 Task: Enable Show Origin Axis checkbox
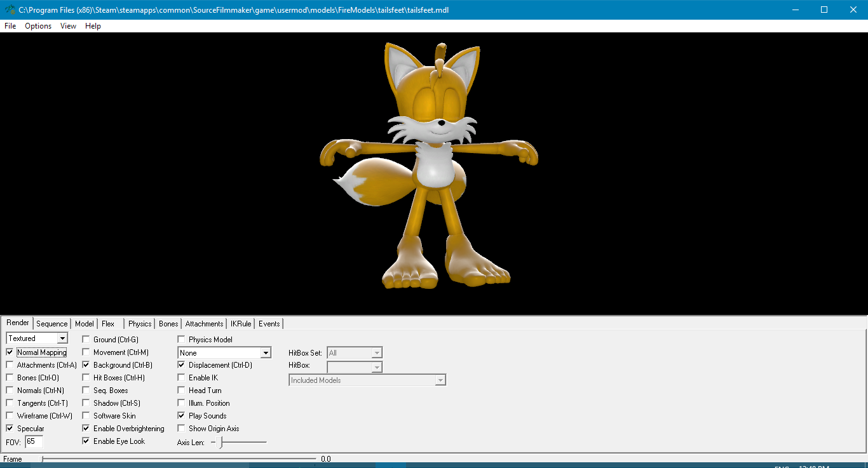tap(182, 429)
